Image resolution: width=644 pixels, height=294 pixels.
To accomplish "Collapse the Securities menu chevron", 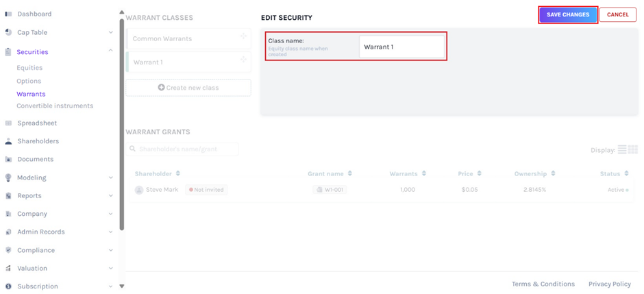I will pos(111,51).
